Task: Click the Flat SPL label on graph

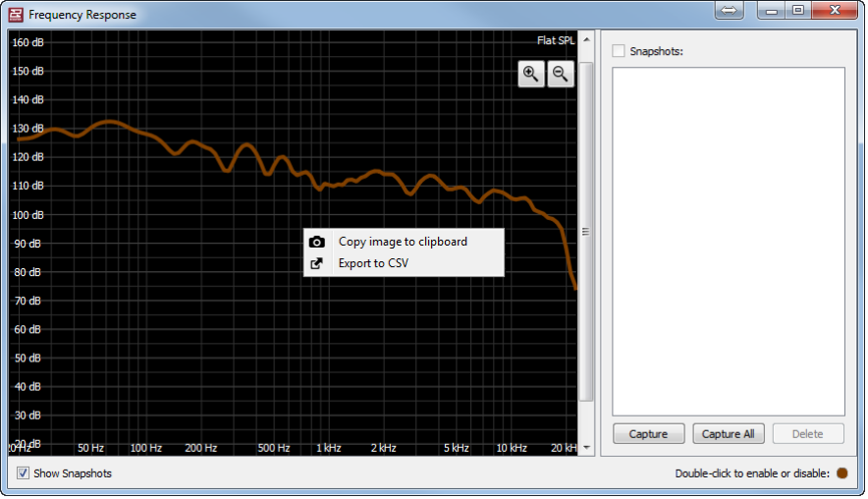Action: [556, 40]
